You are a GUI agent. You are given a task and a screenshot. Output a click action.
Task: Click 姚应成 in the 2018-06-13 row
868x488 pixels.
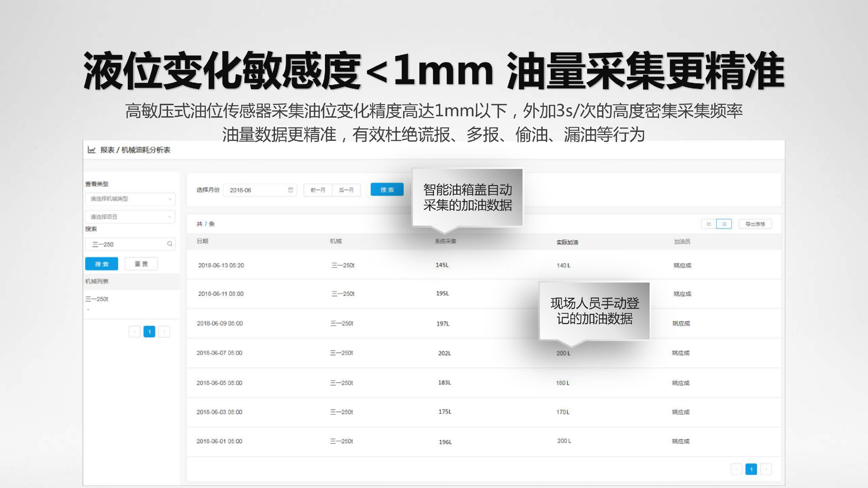pyautogui.click(x=682, y=265)
